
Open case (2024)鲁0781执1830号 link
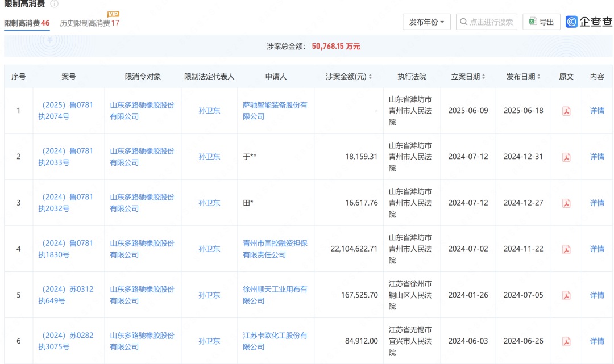(65, 249)
